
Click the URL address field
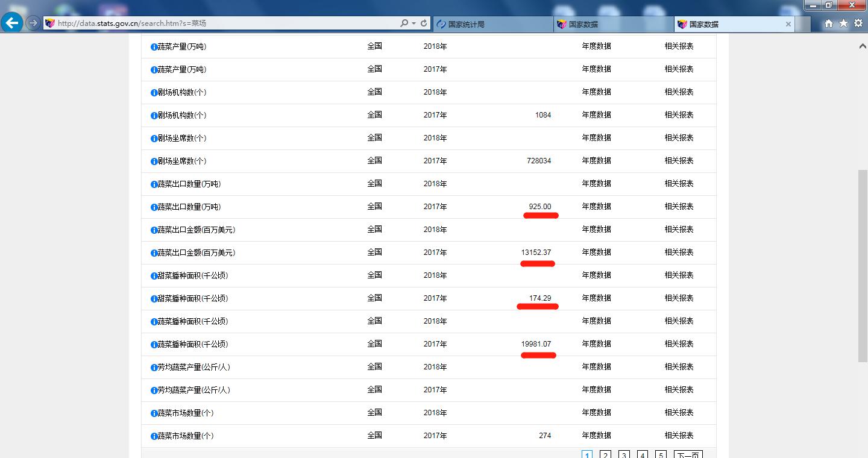pyautogui.click(x=223, y=24)
